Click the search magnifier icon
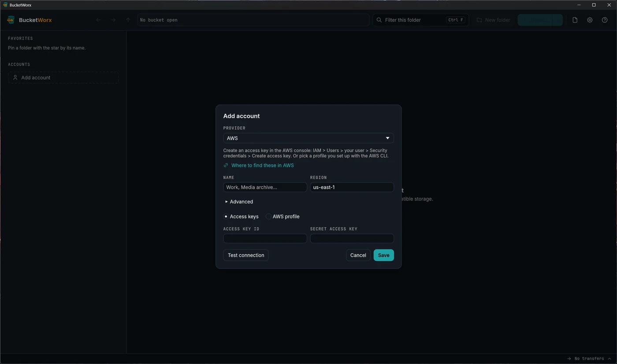Screen dimensions: 617x364 [x=379, y=20]
